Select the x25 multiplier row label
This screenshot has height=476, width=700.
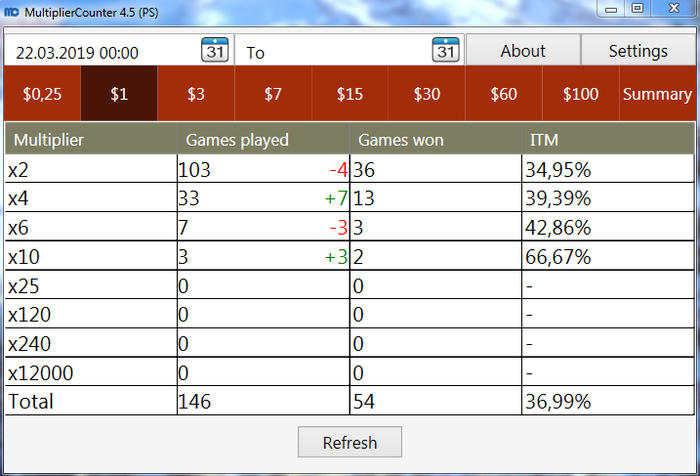click(24, 286)
